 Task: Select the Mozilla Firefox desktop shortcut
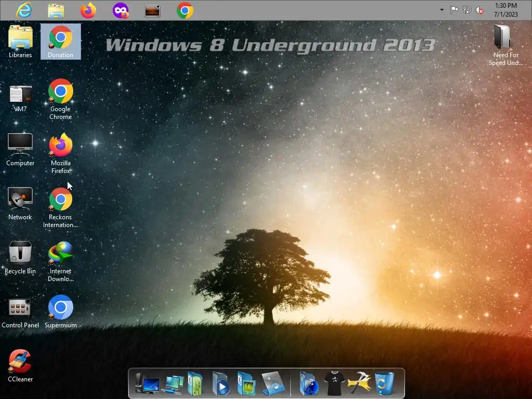61,153
